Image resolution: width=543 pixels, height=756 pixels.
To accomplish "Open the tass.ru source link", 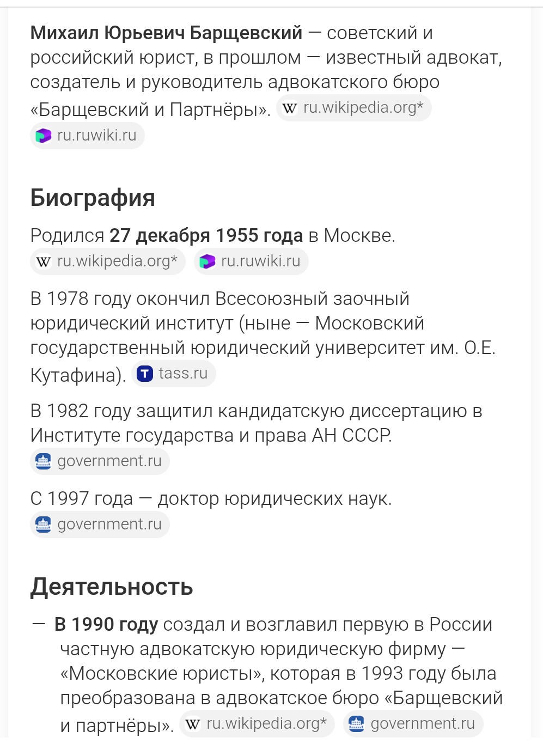I will 183,374.
